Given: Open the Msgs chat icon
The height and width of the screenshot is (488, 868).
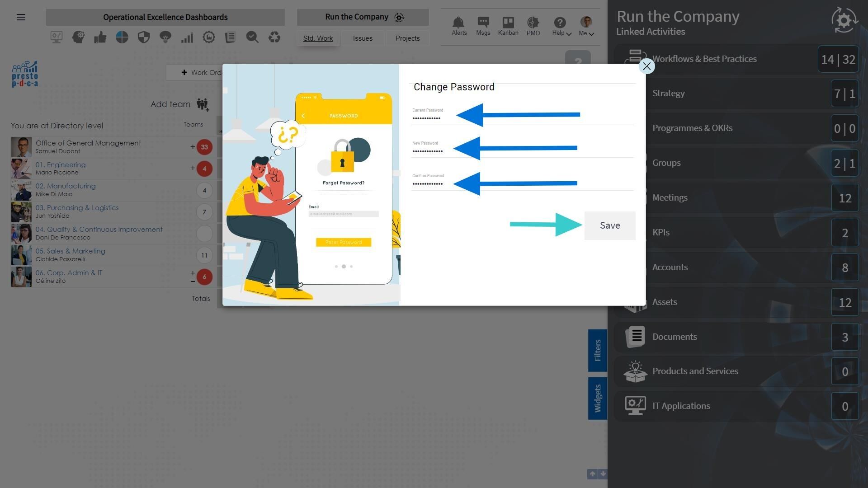Looking at the screenshot, I should [483, 22].
